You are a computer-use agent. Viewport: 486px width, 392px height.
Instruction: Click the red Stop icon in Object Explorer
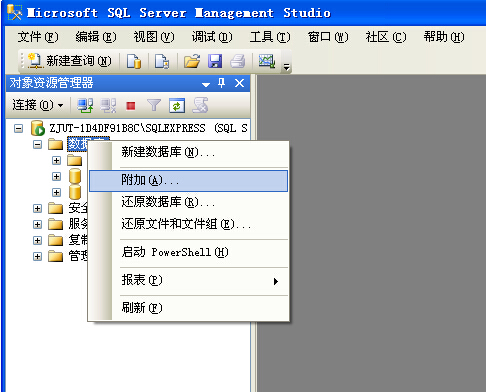coord(131,106)
